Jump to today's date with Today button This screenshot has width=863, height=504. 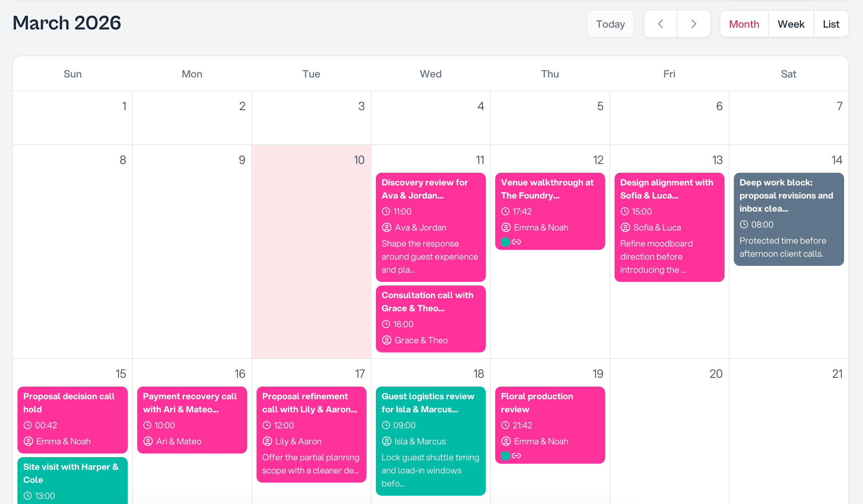coord(610,24)
